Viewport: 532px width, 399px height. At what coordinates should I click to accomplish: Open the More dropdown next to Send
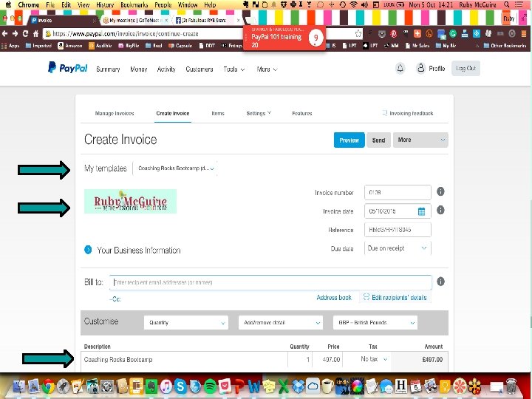pos(420,140)
